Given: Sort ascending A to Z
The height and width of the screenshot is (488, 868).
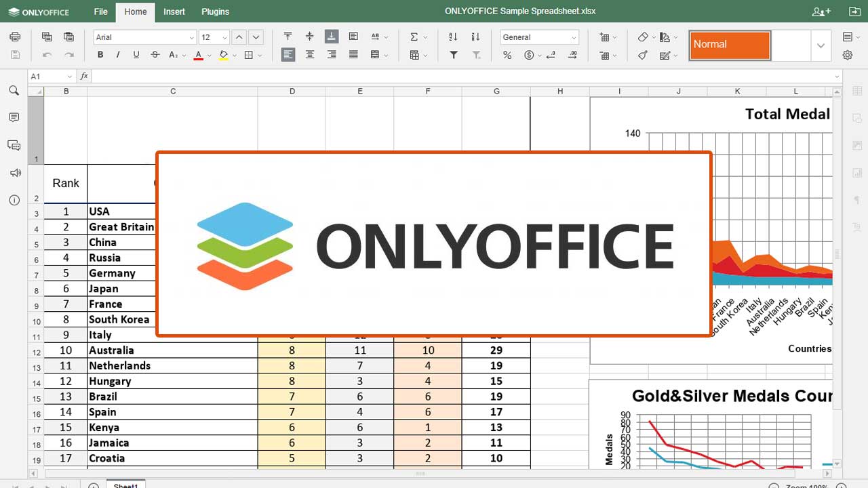Looking at the screenshot, I should click(x=454, y=37).
